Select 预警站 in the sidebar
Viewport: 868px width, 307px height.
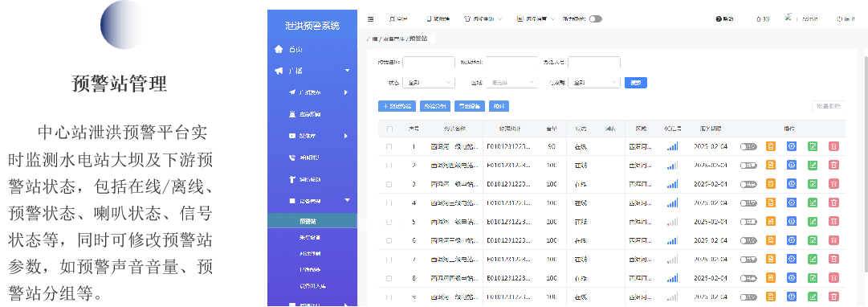[312, 221]
